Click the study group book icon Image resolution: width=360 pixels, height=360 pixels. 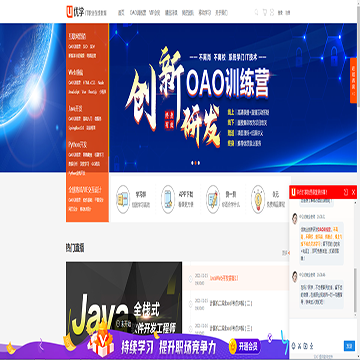[x=123, y=199]
